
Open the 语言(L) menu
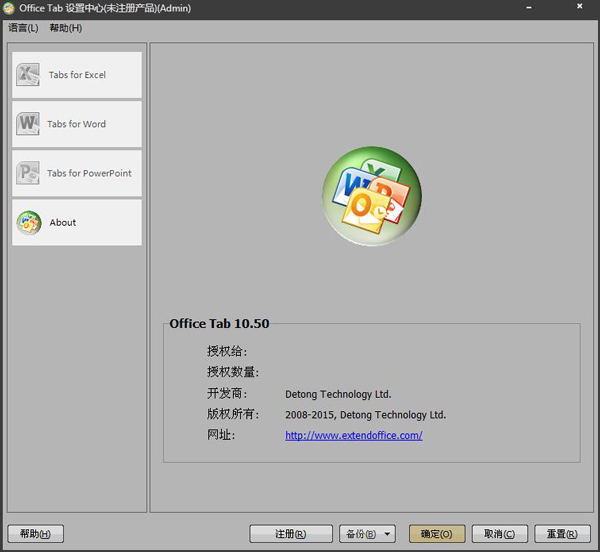pyautogui.click(x=23, y=28)
